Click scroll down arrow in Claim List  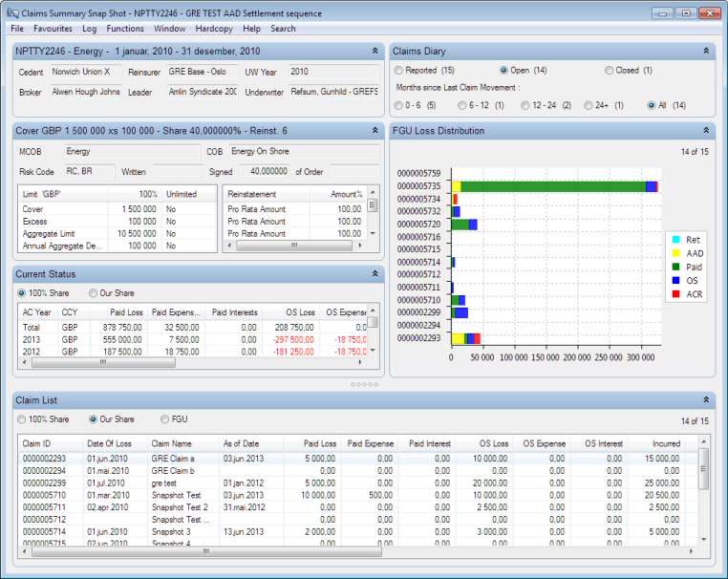[x=704, y=539]
